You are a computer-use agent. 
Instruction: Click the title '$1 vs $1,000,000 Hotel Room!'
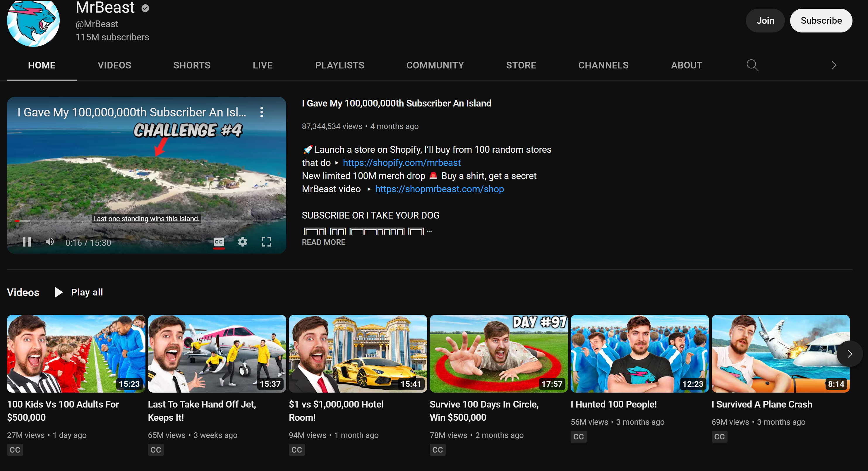(336, 411)
